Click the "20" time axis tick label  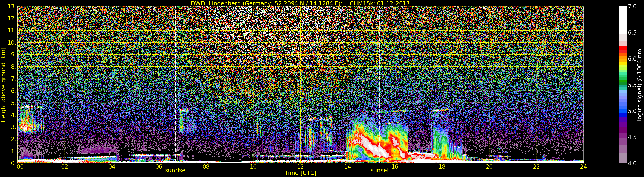[489, 167]
